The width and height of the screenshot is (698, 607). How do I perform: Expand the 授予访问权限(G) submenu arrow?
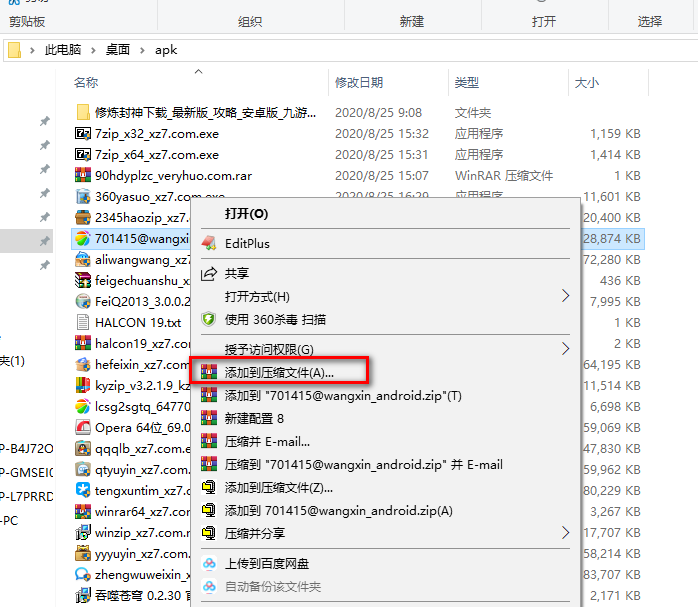point(565,349)
